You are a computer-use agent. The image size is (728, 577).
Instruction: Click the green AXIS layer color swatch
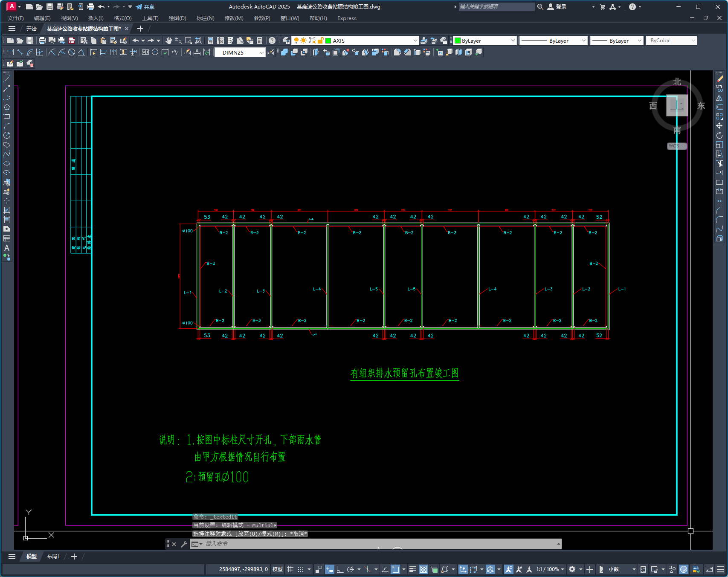(328, 41)
